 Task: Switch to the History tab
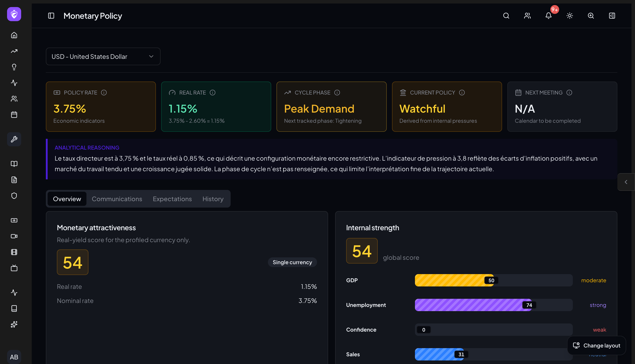pyautogui.click(x=213, y=199)
